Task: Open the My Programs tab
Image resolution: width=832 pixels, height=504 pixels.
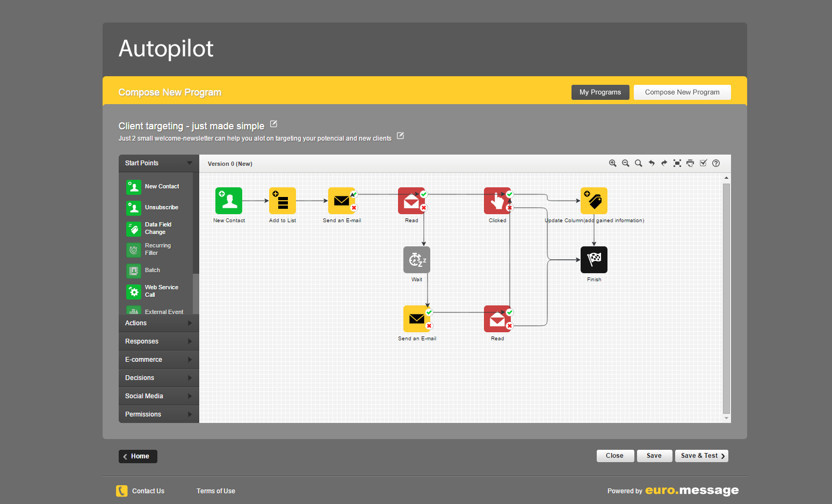Action: click(600, 92)
